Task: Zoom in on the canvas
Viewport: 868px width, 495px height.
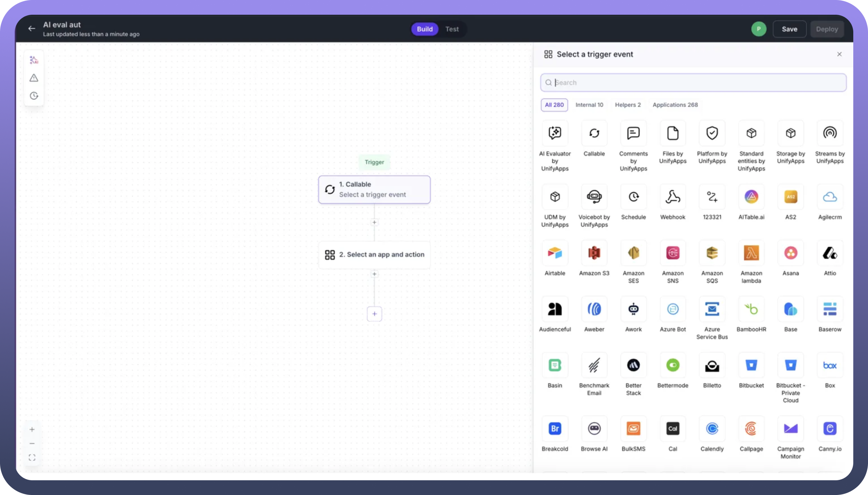Action: point(32,429)
